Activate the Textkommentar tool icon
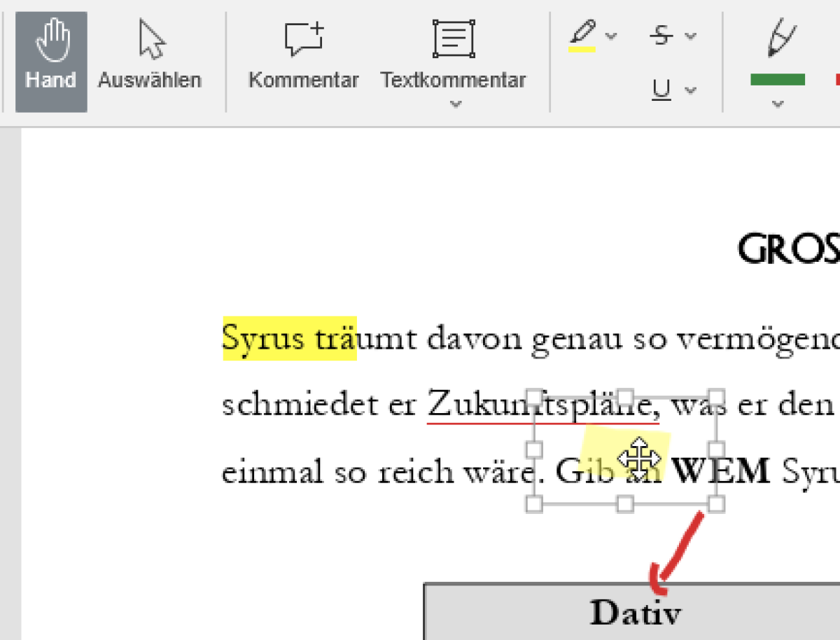This screenshot has height=640, width=840. (x=453, y=40)
